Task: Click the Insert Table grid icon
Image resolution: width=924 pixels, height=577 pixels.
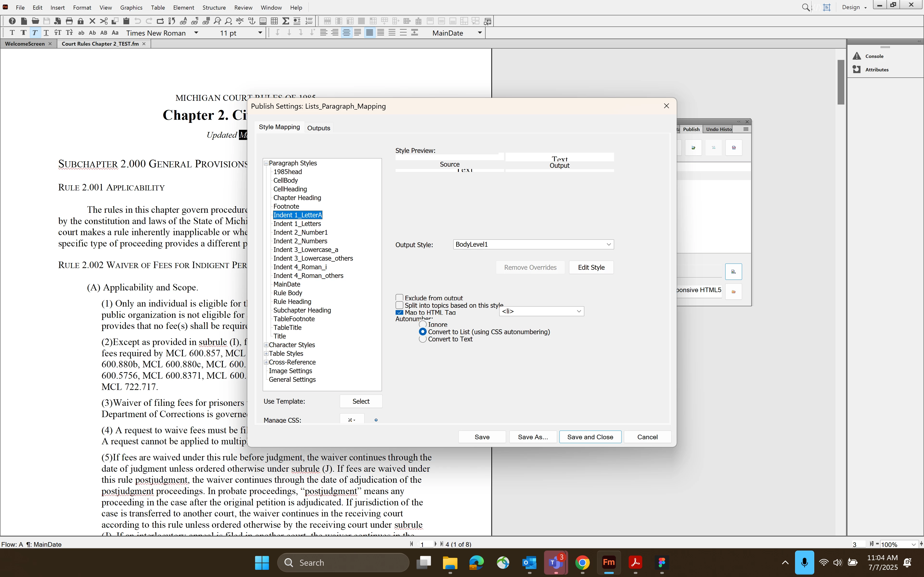Action: [274, 21]
